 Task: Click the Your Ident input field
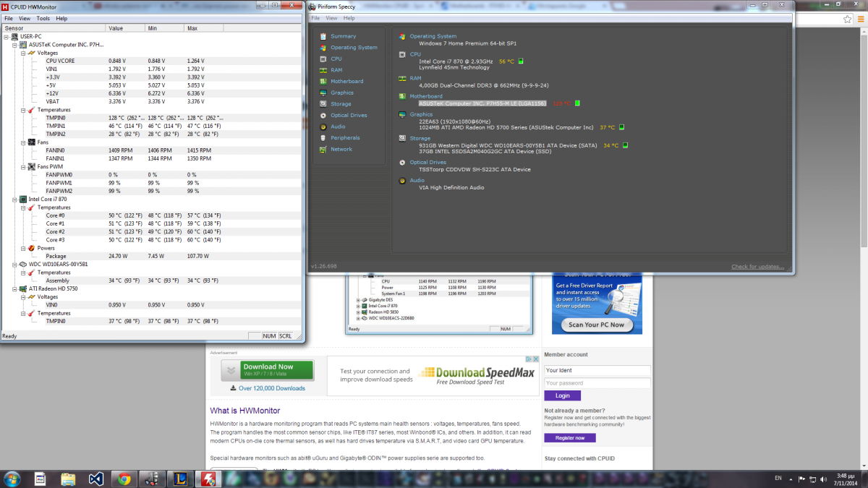597,370
